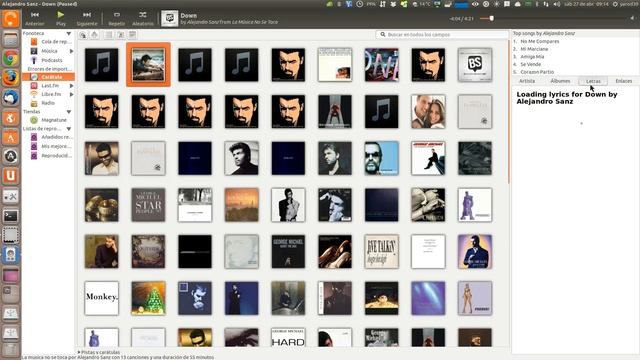Switch to the Letras tab
The height and width of the screenshot is (360, 640).
coord(593,81)
